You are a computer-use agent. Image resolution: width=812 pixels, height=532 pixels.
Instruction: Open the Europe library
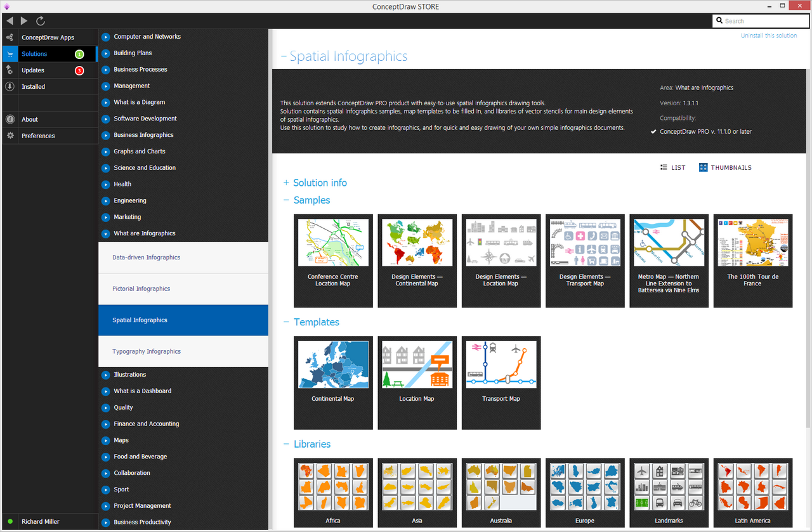coord(585,493)
